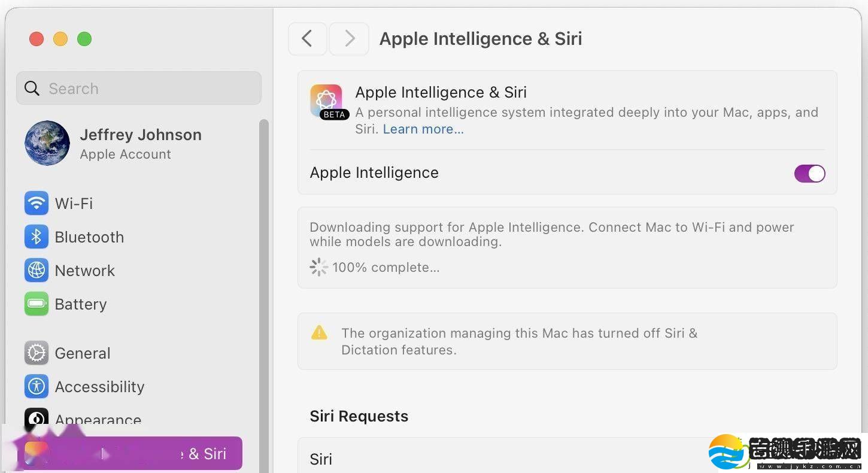This screenshot has height=473, width=868.
Task: Select the Bluetooth icon in sidebar
Action: (x=37, y=237)
